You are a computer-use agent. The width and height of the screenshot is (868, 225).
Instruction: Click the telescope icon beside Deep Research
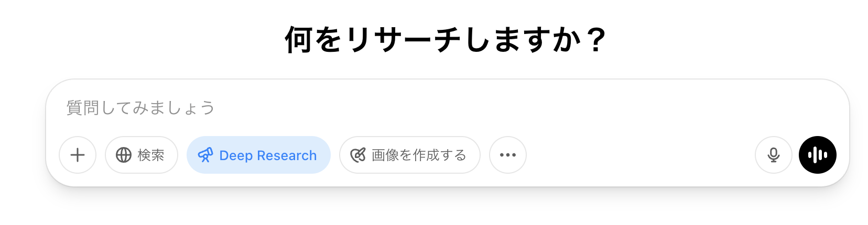pos(205,155)
